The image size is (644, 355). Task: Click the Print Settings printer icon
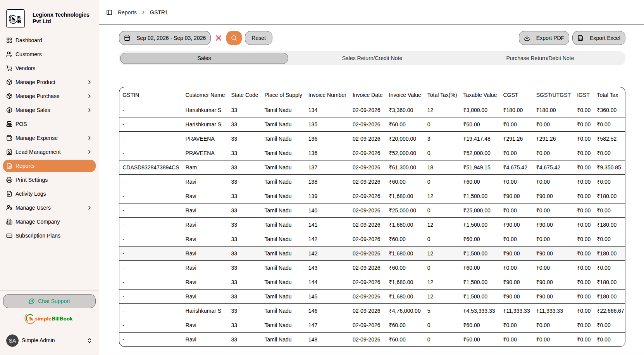tap(9, 180)
